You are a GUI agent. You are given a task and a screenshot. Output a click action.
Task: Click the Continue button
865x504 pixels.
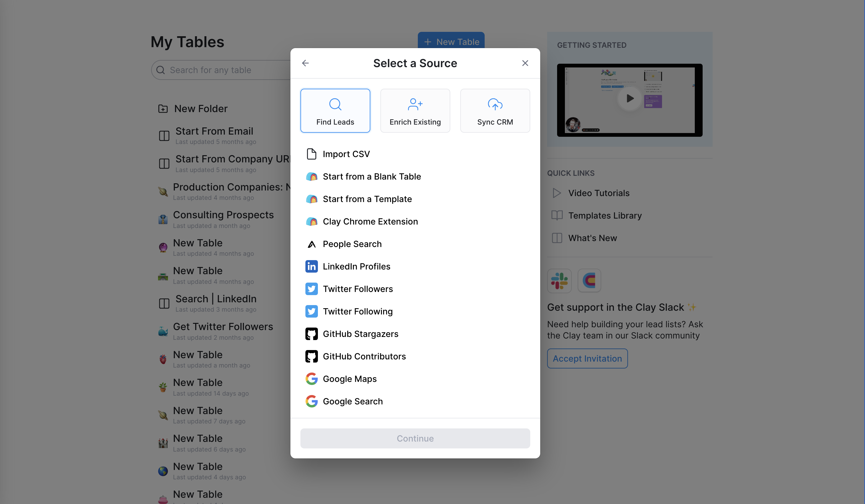(415, 438)
